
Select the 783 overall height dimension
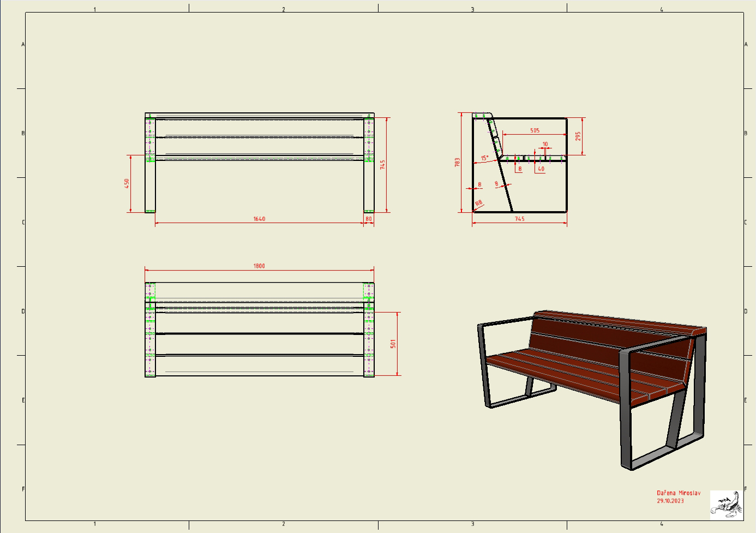(457, 162)
